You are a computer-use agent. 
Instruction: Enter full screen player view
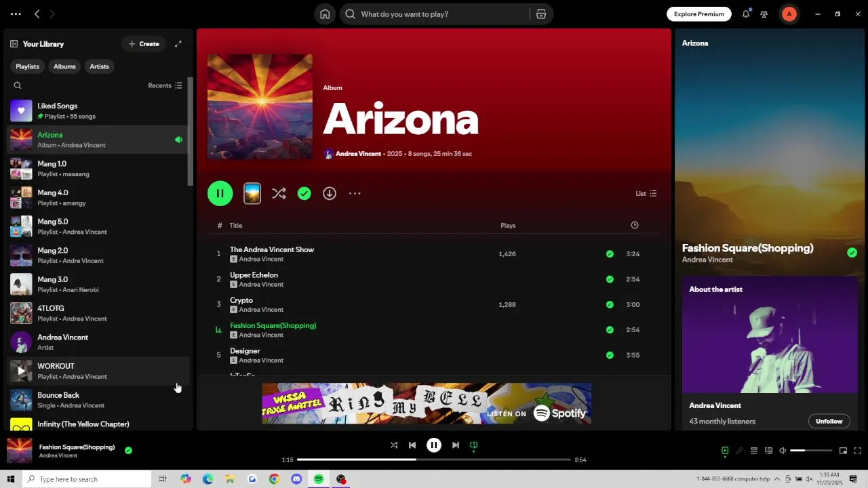858,451
